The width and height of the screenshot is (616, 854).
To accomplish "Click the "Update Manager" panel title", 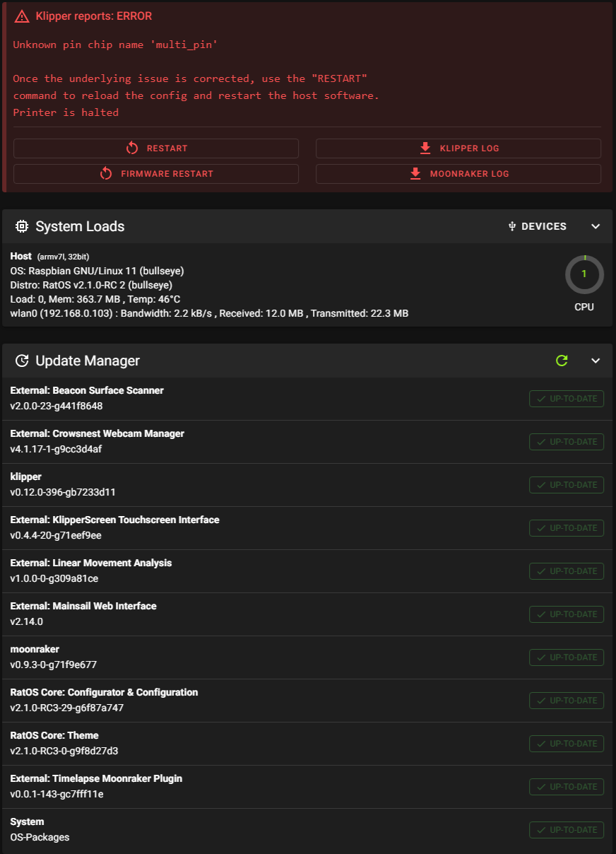I will tap(88, 361).
